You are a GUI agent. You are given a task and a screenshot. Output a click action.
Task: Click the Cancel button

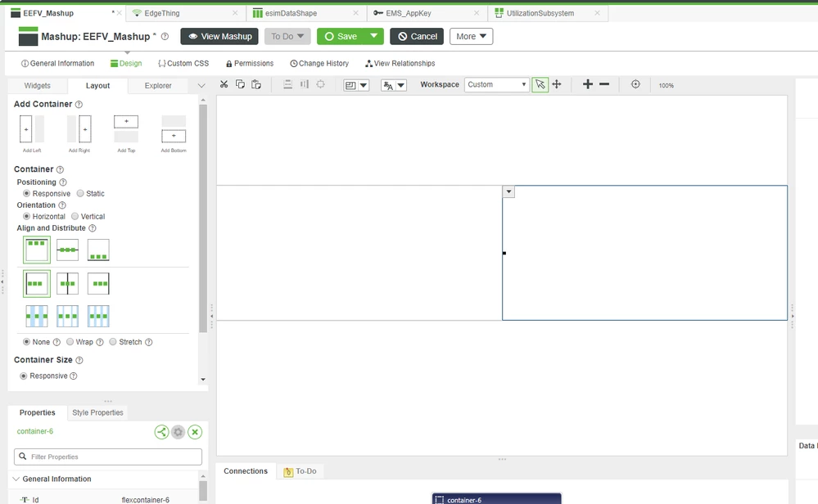pos(417,37)
